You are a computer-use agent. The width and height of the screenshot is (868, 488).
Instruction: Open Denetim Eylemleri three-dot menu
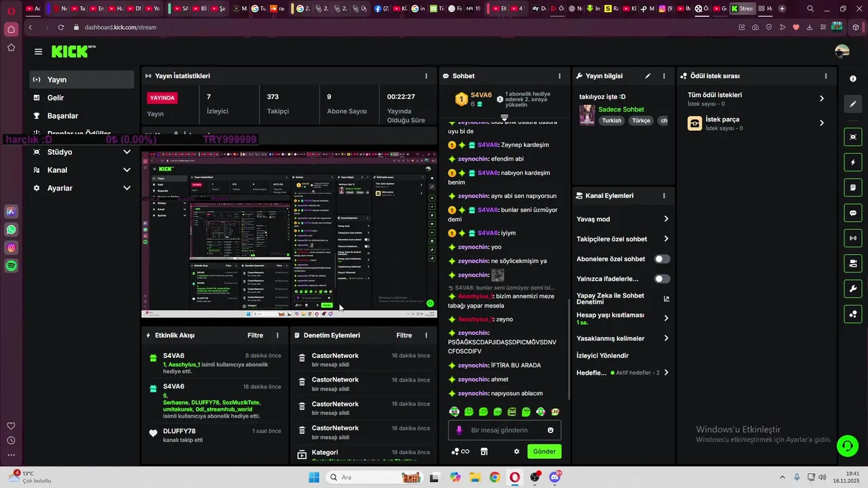coord(426,335)
